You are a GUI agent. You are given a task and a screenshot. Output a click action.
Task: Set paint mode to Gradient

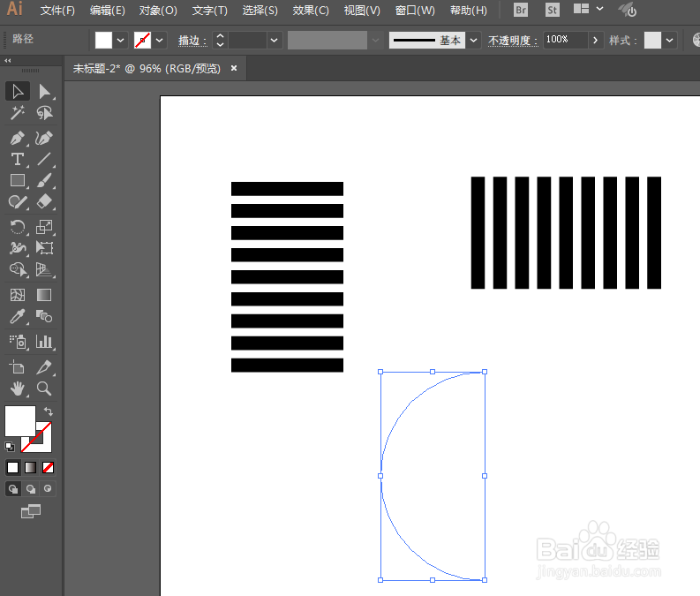[30, 467]
